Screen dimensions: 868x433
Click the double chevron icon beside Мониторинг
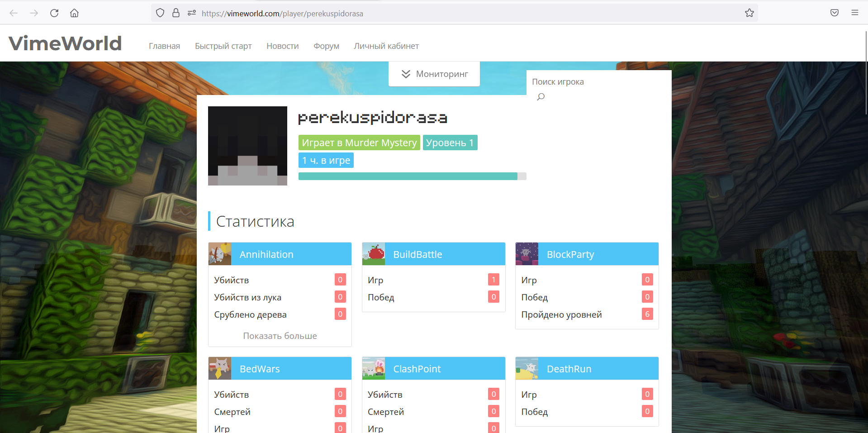click(x=406, y=74)
